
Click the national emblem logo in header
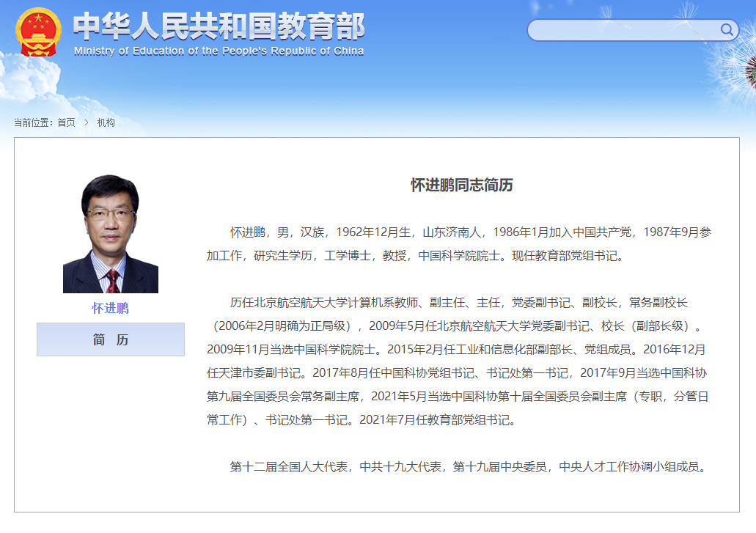(39, 32)
